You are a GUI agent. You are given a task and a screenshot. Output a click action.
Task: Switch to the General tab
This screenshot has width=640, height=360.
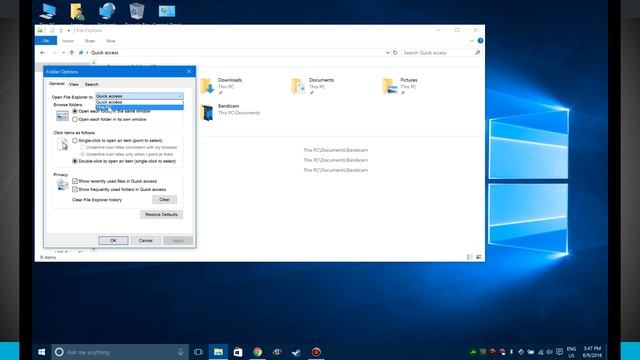pyautogui.click(x=57, y=84)
